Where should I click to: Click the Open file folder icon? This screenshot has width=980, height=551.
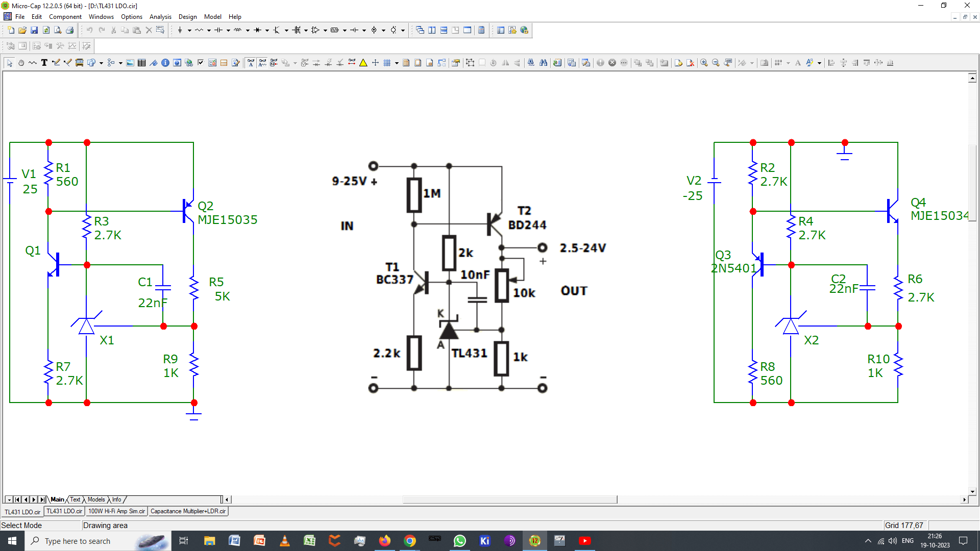[x=22, y=30]
